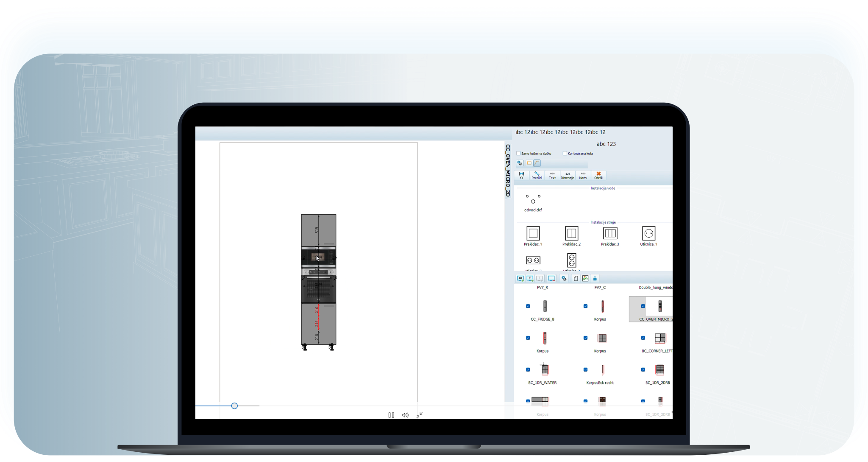Image resolution: width=868 pixels, height=462 pixels.
Task: Uncheck the BC_CORNER_LEFT checkbox
Action: tap(643, 338)
